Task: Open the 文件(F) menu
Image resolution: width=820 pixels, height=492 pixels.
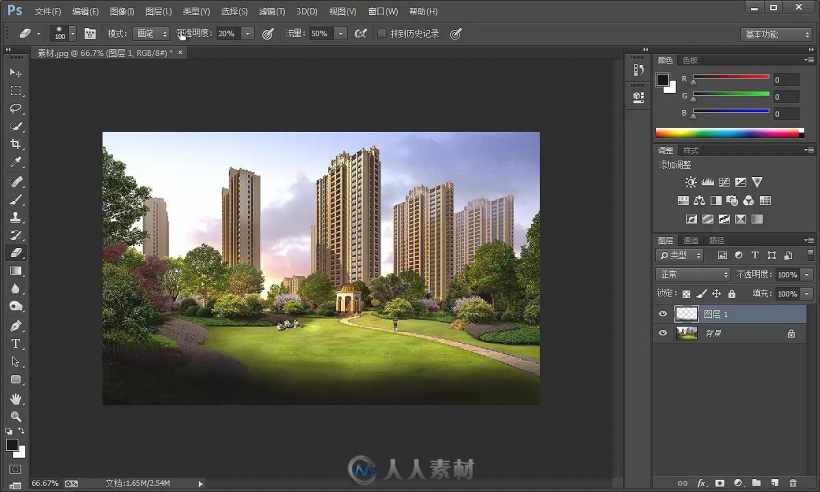Action: [x=48, y=11]
